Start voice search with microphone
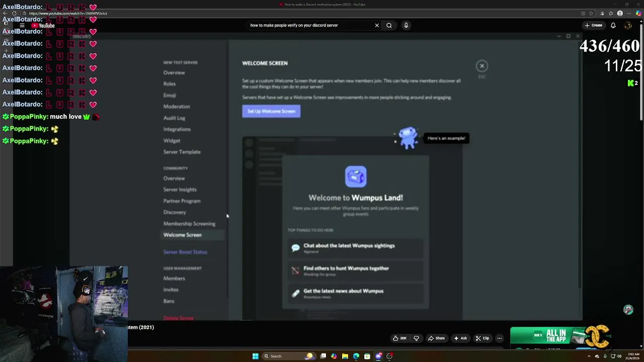644x362 pixels. (406, 25)
